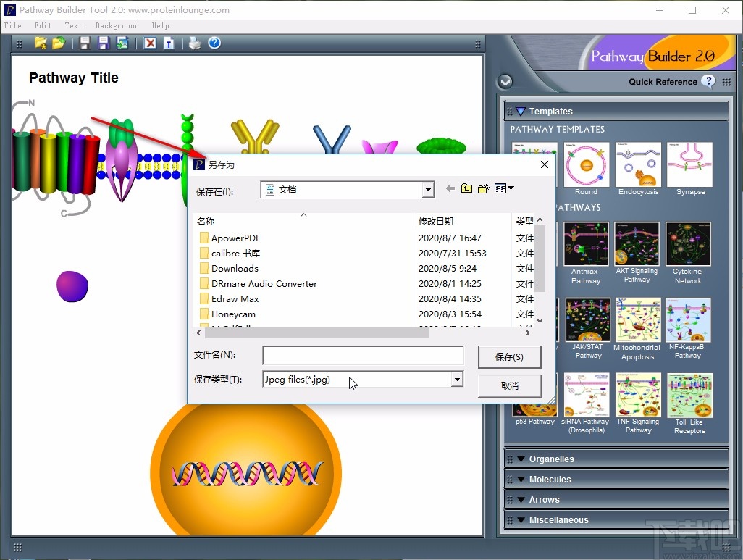743x560 pixels.
Task: Click the Text tool toolbar icon
Action: tap(169, 43)
